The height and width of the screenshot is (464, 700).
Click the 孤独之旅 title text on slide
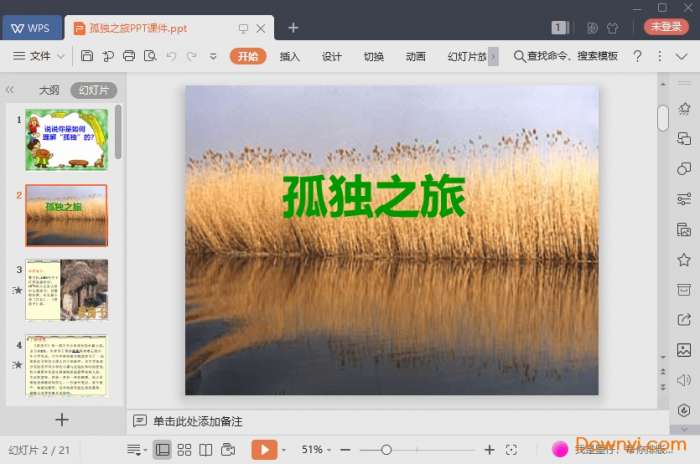(374, 196)
